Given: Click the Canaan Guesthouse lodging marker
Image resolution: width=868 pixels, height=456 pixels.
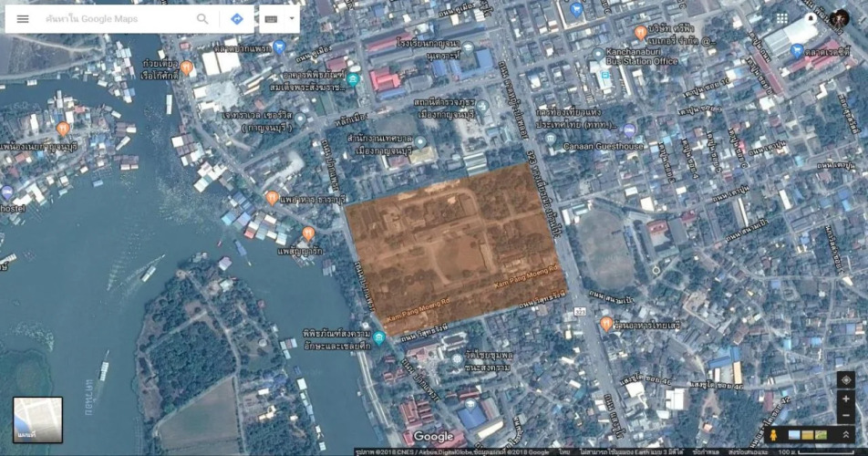Looking at the screenshot, I should click(628, 130).
